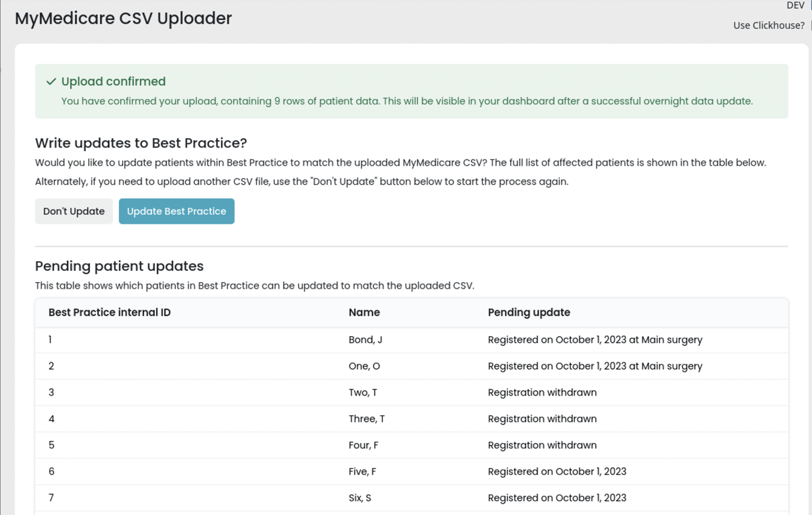Click the Don't Update button

(x=74, y=211)
